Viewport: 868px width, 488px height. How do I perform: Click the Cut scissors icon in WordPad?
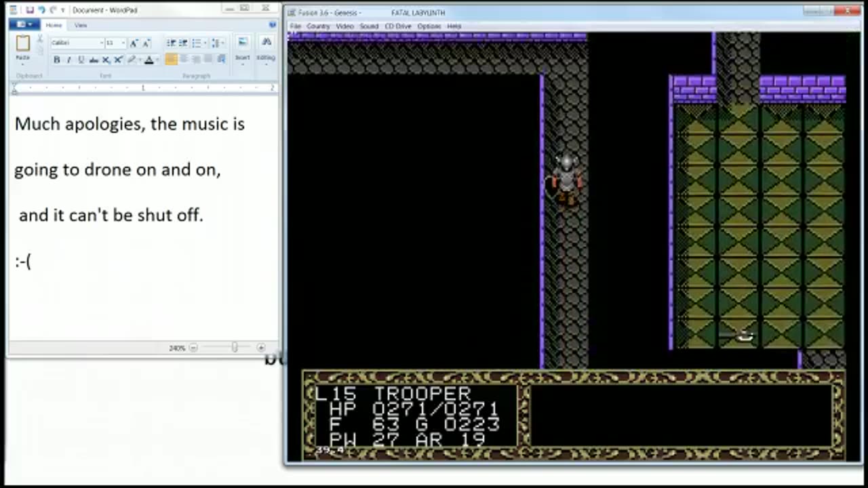point(40,39)
